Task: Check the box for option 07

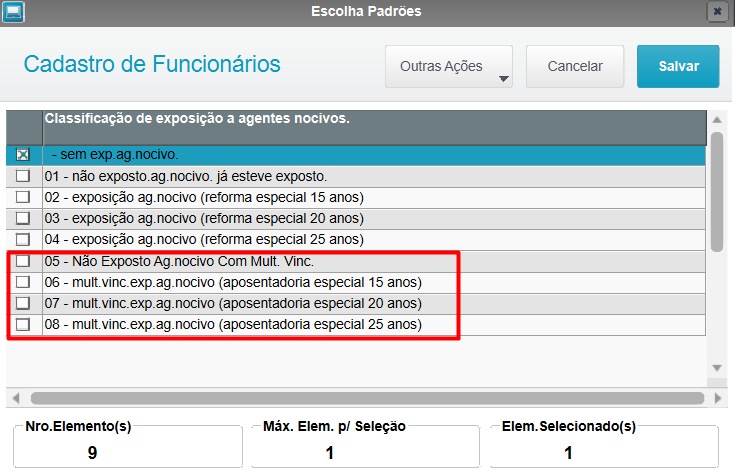Action: 22,303
